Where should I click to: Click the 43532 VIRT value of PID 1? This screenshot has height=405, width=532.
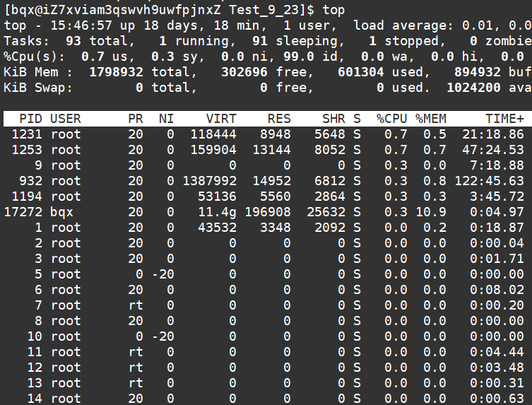click(x=217, y=228)
